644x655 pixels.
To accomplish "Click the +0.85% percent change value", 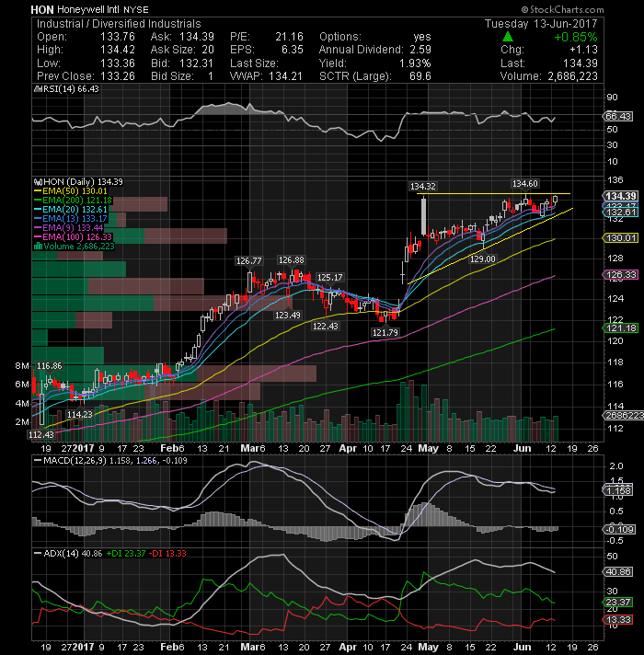I will (576, 37).
